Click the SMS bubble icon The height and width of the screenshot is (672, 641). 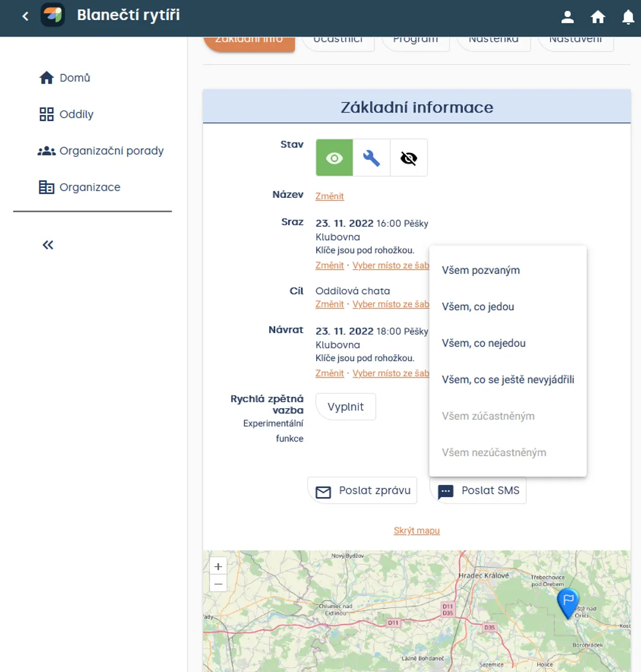pos(446,492)
